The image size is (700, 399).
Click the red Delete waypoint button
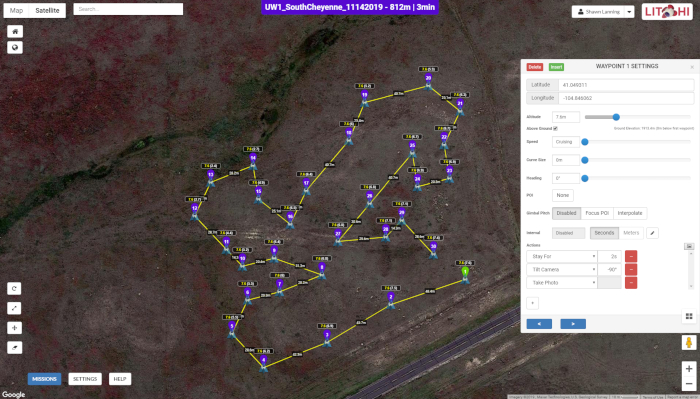[x=534, y=67]
